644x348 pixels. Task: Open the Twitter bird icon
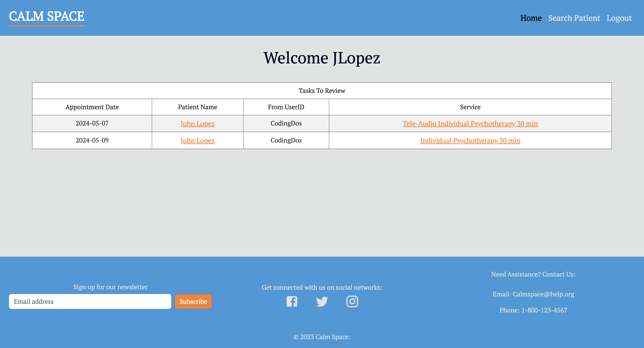322,301
